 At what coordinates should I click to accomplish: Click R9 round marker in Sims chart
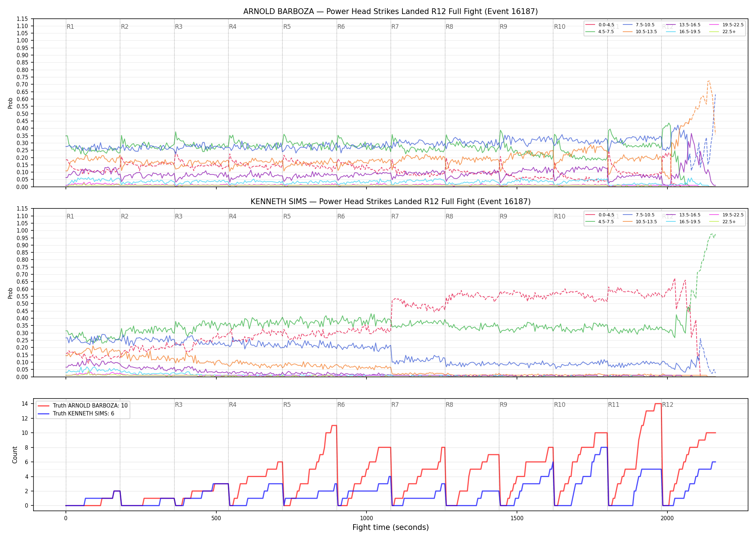click(x=503, y=216)
